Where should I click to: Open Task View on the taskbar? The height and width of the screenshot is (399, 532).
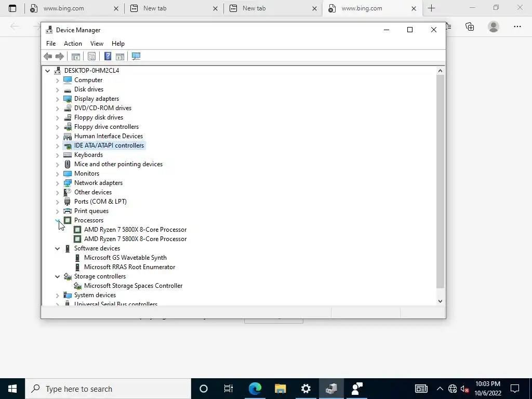[229, 389]
